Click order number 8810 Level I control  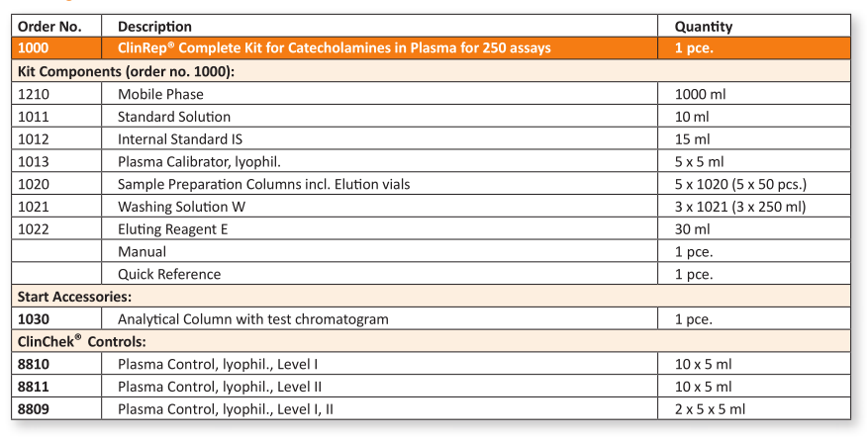(x=33, y=365)
